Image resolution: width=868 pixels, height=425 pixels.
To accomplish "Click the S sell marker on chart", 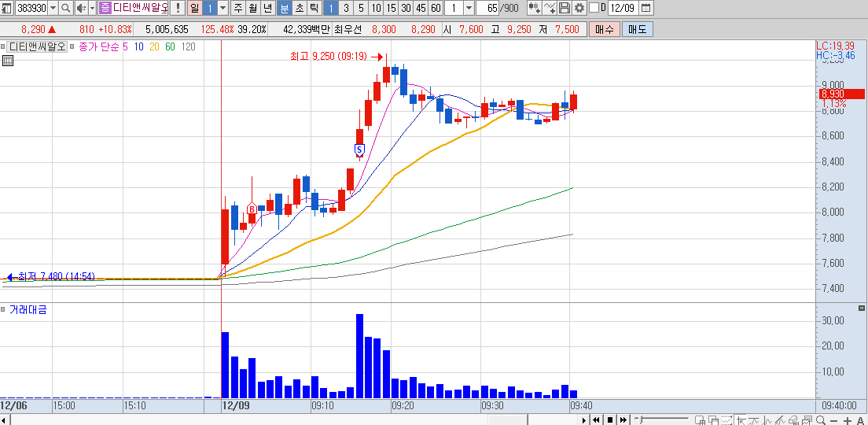I will click(x=360, y=149).
